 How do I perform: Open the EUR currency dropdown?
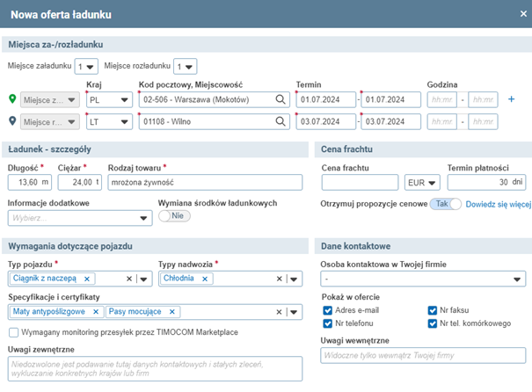click(422, 183)
